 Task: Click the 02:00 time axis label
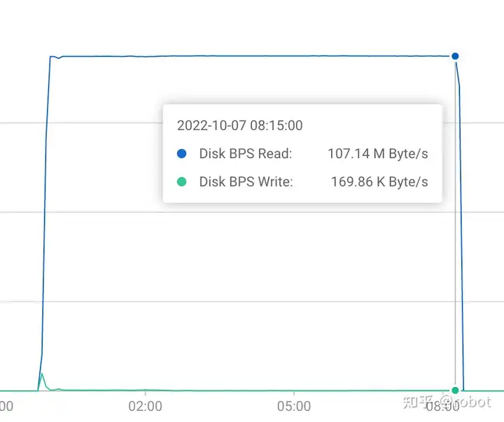click(146, 406)
